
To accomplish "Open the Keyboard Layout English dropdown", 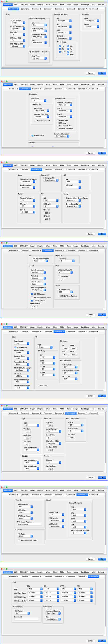I will pyautogui.click(x=91, y=27).
